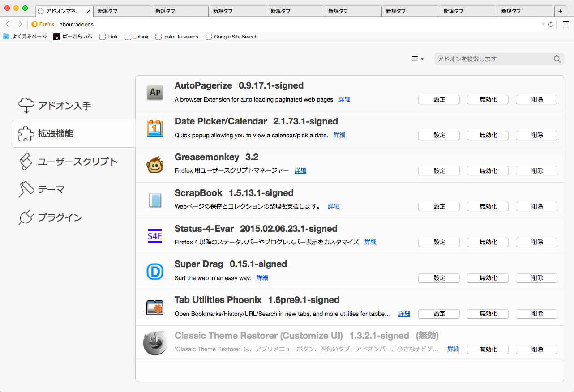Select アドオン入手 in the sidebar
This screenshot has height=392, width=574.
tap(73, 106)
